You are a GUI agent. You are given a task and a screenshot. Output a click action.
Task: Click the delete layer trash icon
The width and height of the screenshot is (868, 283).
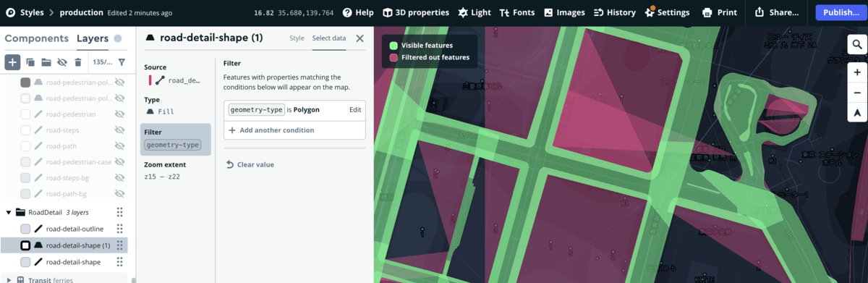click(x=78, y=62)
